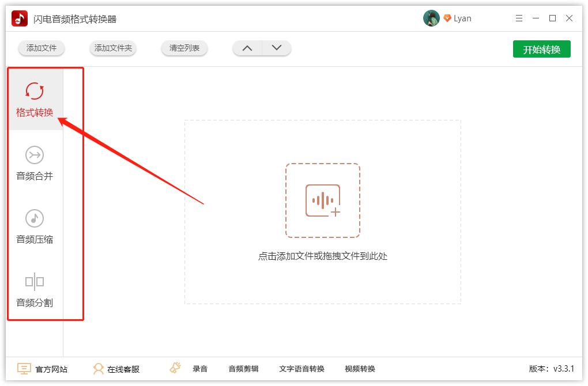Click the 添加文件 (Add File) button
588x386 pixels.
41,48
